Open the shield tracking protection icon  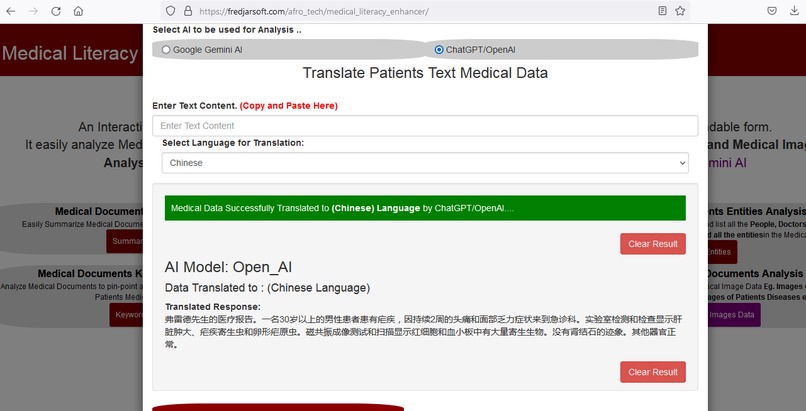[171, 11]
